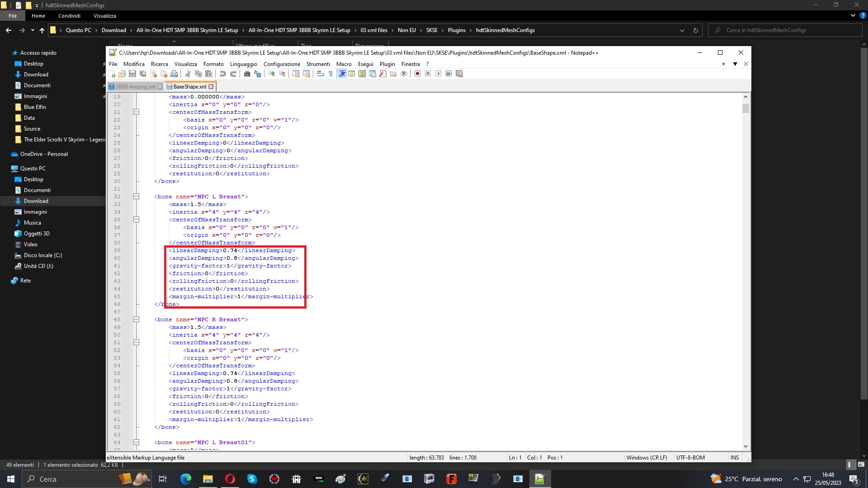This screenshot has height=488, width=868.
Task: Open the Condividi ribbon tab in Explorer
Action: 69,16
